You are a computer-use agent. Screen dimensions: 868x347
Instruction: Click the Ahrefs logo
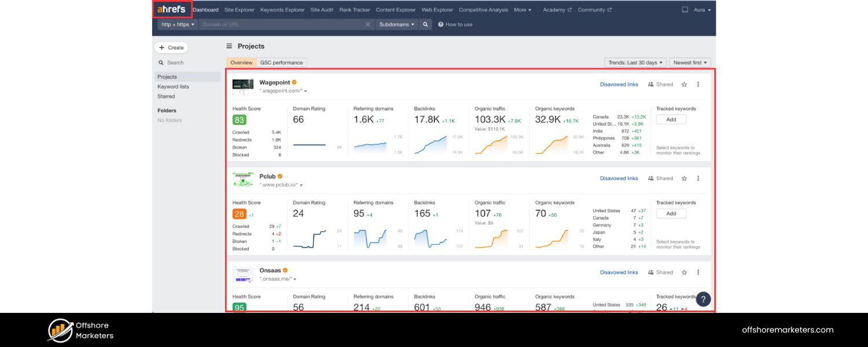point(171,9)
